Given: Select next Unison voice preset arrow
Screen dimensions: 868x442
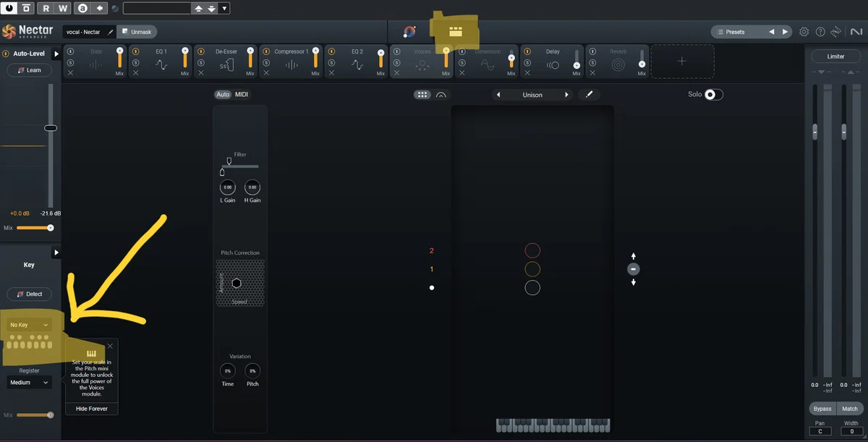Looking at the screenshot, I should coord(567,95).
